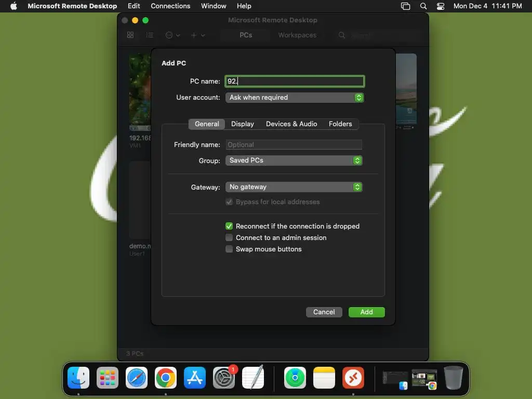Switch to grid view in toolbar
The image size is (532, 399).
click(130, 35)
